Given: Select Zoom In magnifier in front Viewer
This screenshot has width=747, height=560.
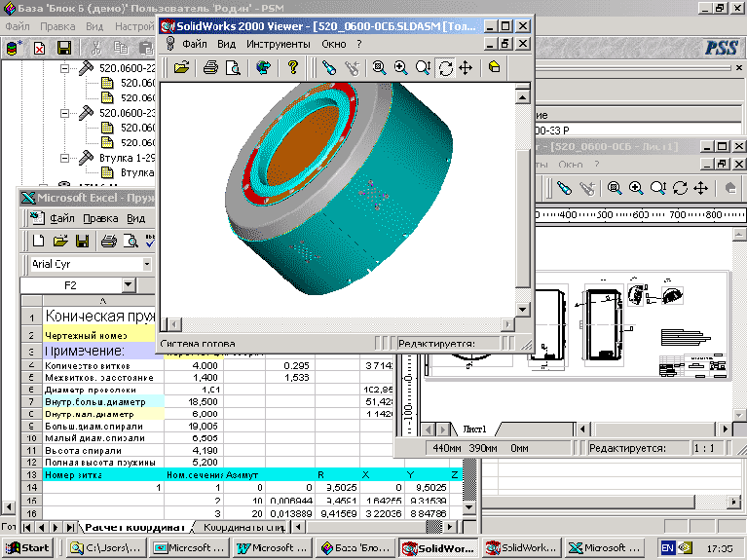Looking at the screenshot, I should (x=400, y=67).
